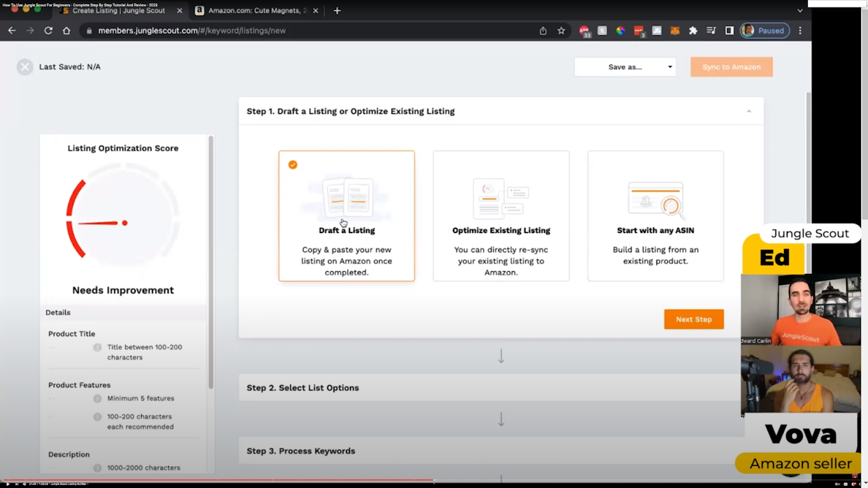The image size is (868, 488).
Task: Open the gray K extension icon
Action: coord(602,31)
